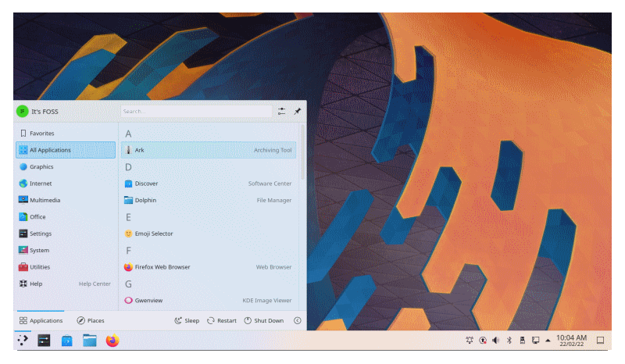This screenshot has width=625, height=364.
Task: Click the Restart button
Action: pyautogui.click(x=222, y=320)
